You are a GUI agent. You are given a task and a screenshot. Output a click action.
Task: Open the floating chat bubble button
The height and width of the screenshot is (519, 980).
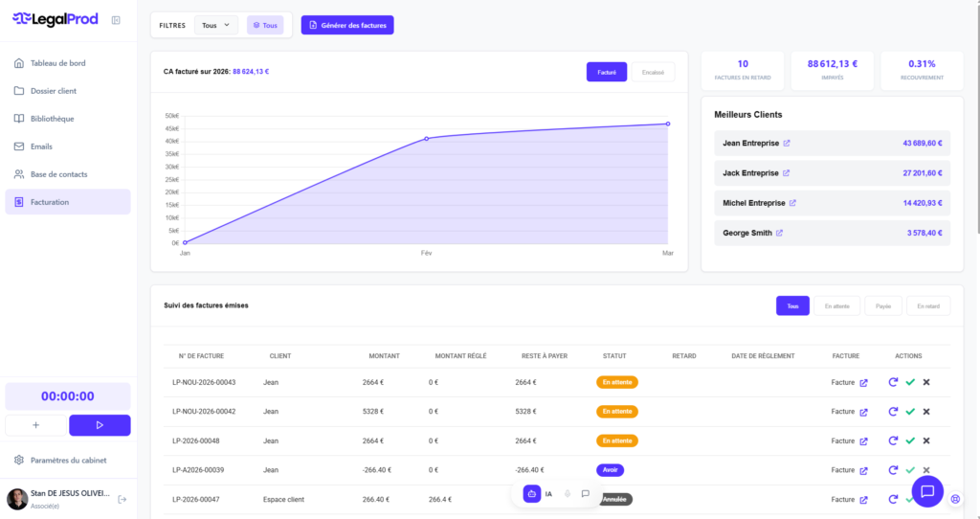click(x=926, y=491)
